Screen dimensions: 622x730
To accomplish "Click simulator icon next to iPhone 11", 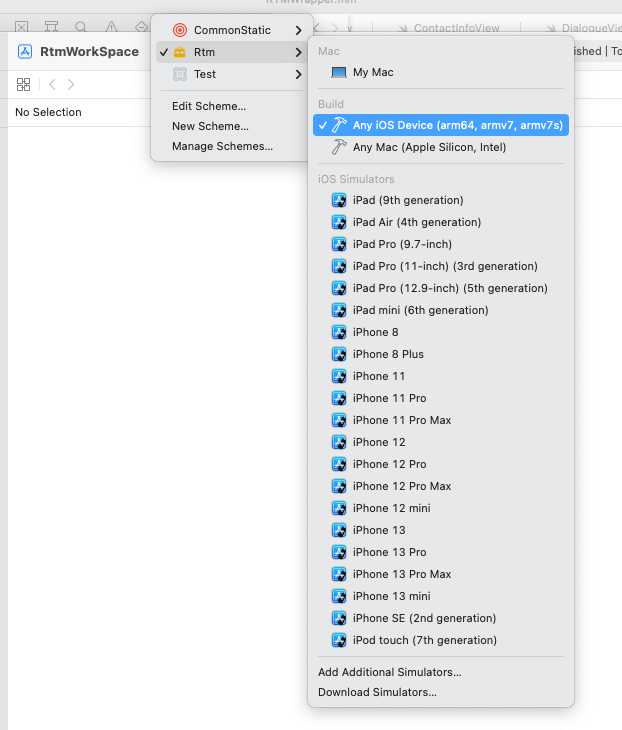I will [339, 376].
